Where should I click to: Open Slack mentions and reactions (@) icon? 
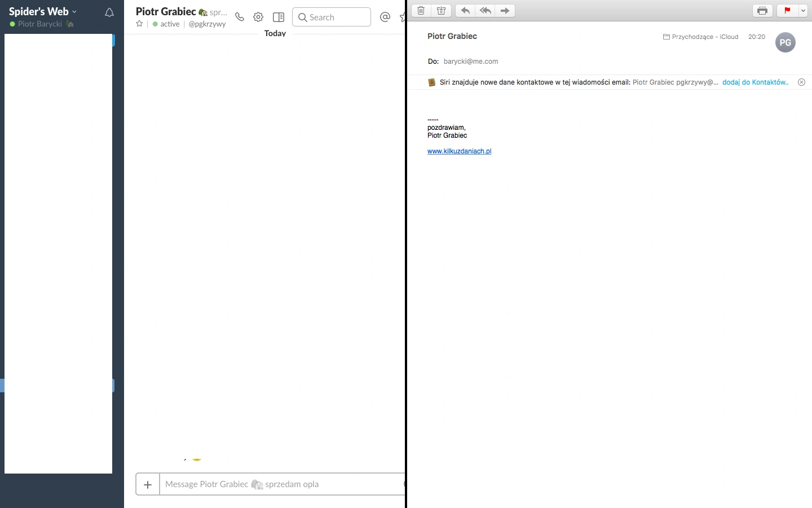[385, 17]
